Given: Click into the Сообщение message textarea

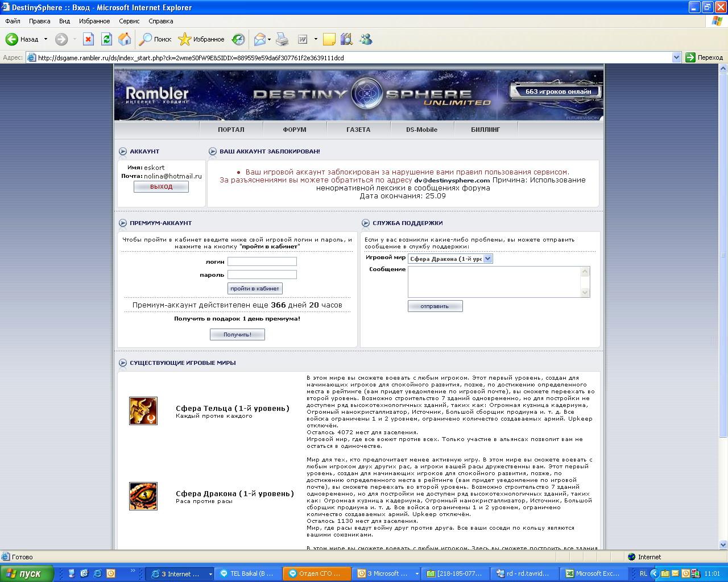Looking at the screenshot, I should point(494,282).
